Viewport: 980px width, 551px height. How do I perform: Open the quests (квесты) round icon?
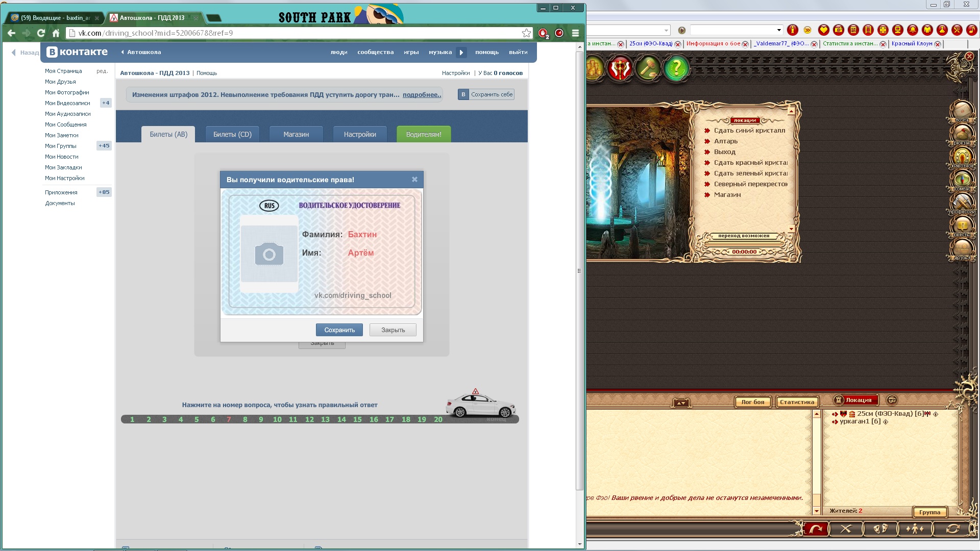[x=962, y=226]
